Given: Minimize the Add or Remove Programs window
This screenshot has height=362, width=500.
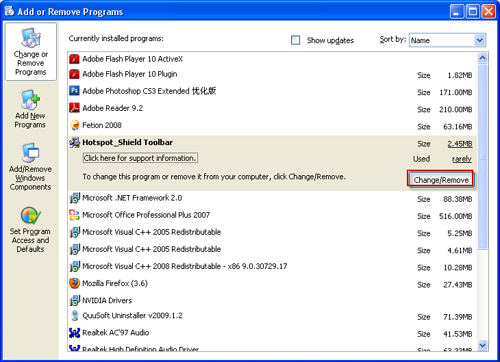Looking at the screenshot, I should tap(457, 12).
